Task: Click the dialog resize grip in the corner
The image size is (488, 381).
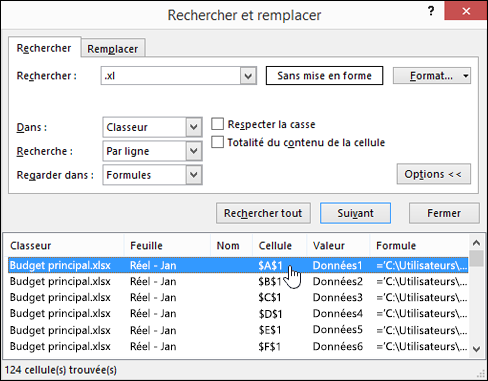Action: coord(480,373)
